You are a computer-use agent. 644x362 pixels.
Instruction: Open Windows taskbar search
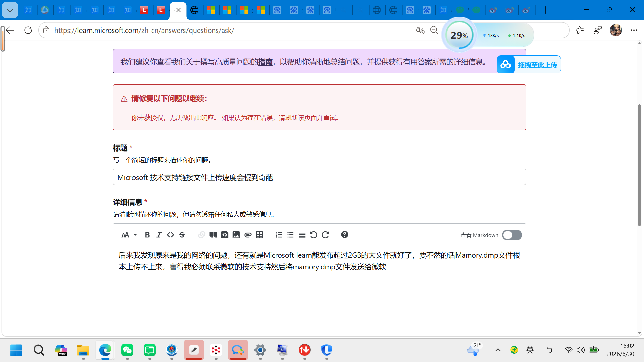tap(39, 350)
